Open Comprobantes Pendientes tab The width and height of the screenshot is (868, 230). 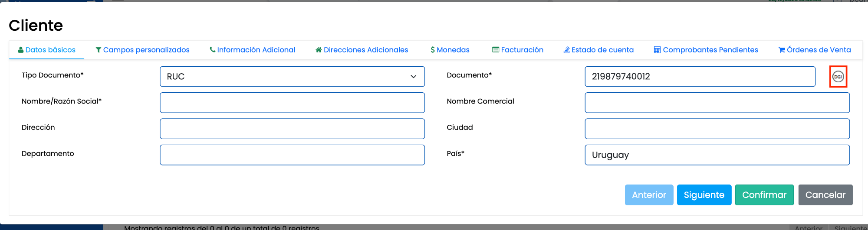pos(706,50)
